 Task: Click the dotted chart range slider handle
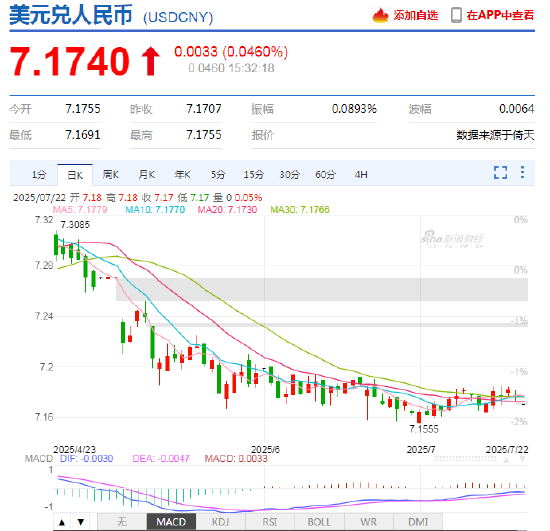(465, 459)
